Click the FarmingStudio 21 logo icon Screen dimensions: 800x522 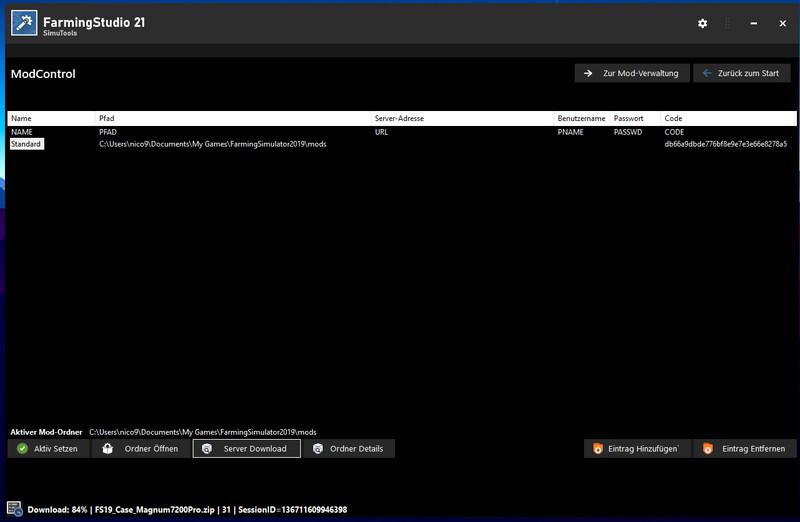(23, 23)
